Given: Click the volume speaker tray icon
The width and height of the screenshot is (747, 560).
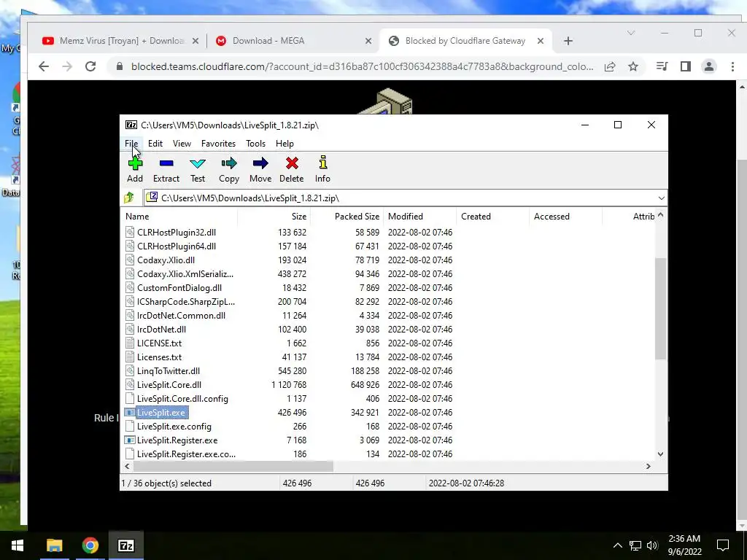Looking at the screenshot, I should pyautogui.click(x=652, y=545).
